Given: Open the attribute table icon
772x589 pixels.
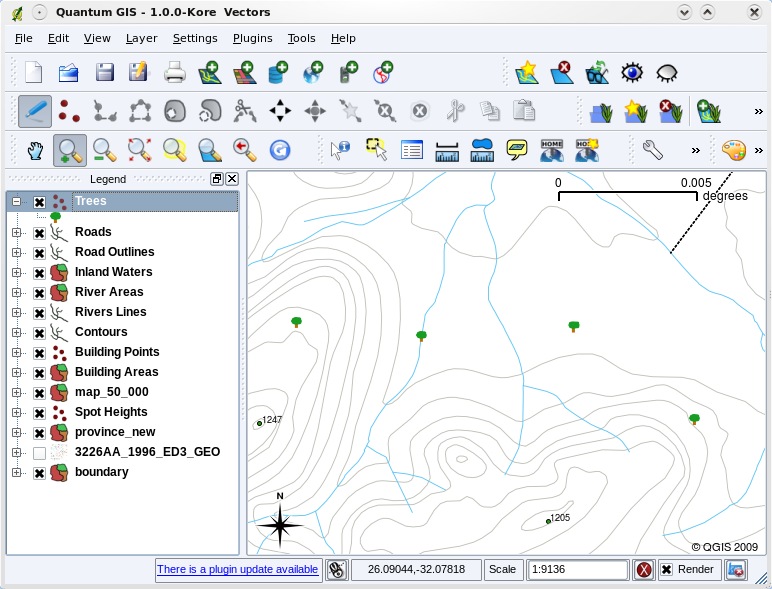Looking at the screenshot, I should 412,150.
